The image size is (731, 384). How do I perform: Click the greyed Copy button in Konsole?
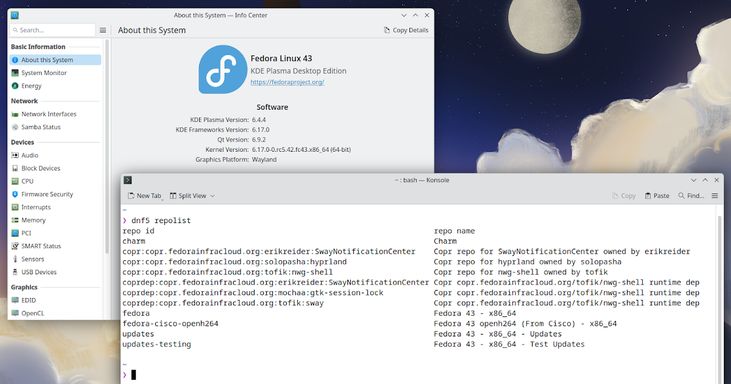(x=624, y=196)
